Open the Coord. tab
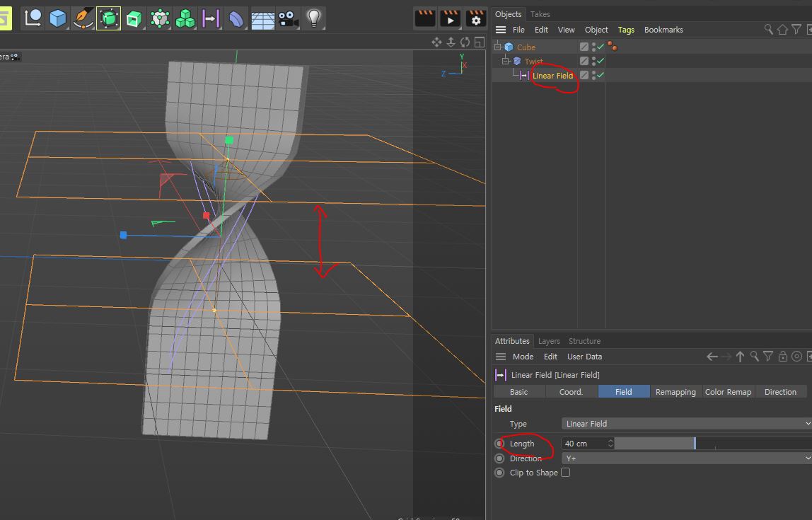 point(572,391)
